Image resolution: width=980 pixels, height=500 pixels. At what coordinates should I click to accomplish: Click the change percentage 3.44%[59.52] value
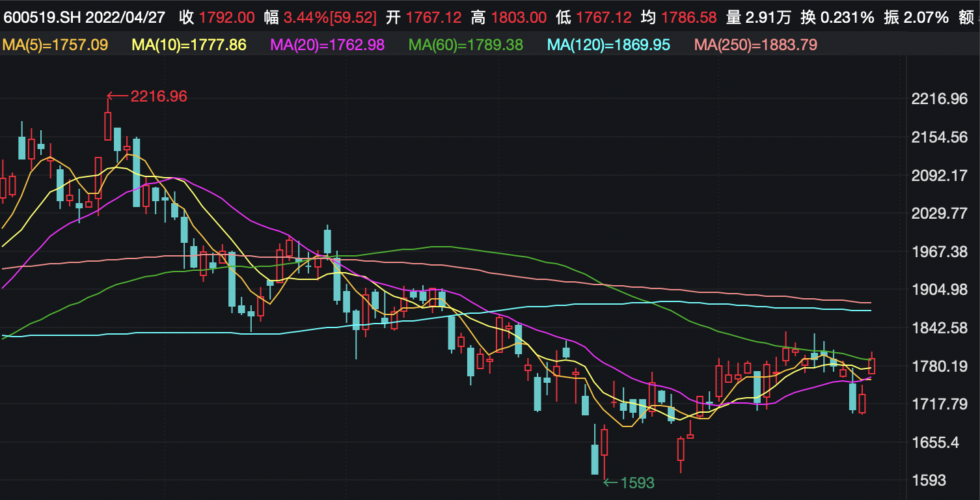(330, 18)
